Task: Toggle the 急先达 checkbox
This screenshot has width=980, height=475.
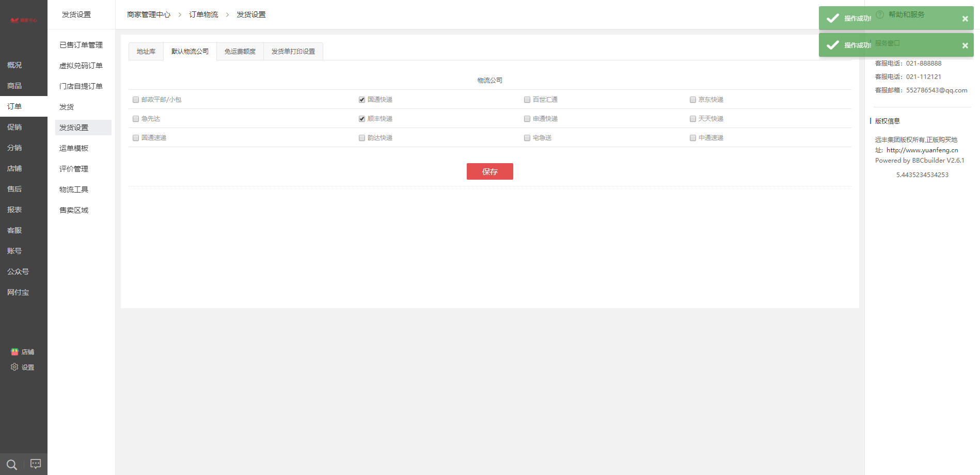Action: 136,119
